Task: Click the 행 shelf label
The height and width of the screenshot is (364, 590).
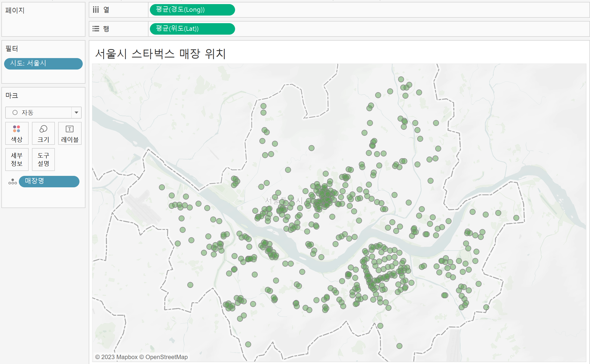Action: coord(106,29)
